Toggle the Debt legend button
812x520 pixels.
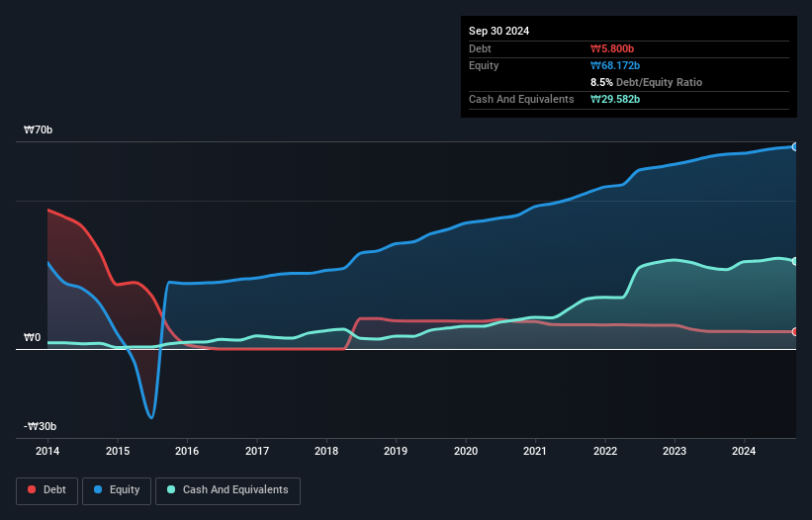(x=46, y=490)
